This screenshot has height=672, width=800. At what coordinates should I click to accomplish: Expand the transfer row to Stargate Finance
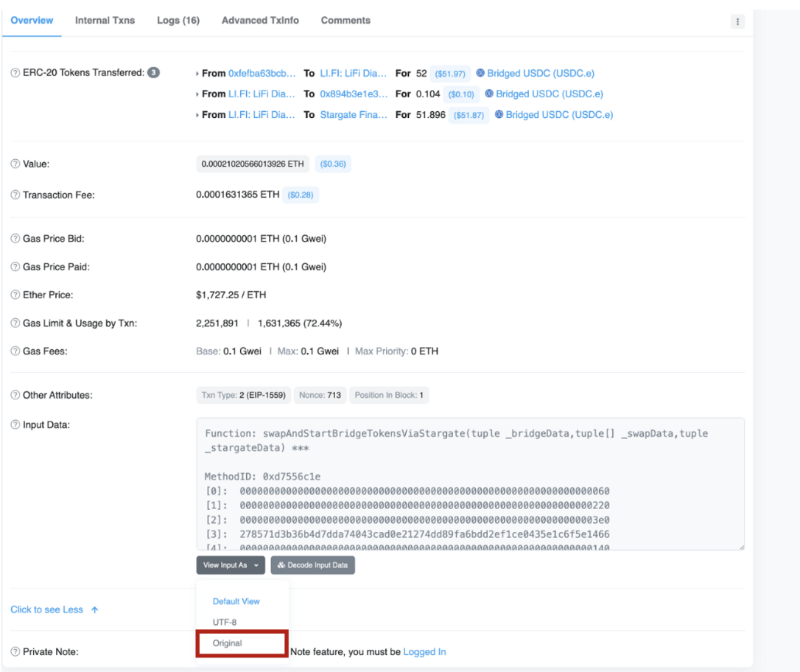[197, 116]
